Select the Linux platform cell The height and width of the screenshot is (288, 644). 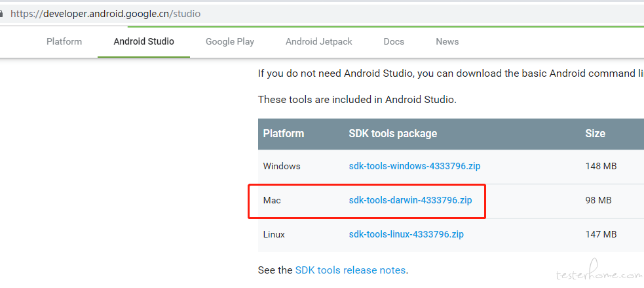tap(274, 234)
